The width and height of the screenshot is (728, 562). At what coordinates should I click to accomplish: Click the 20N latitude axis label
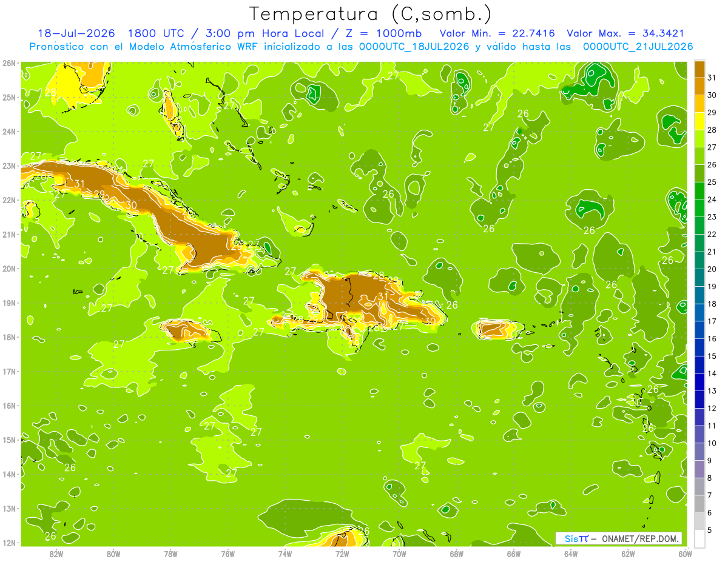click(8, 269)
